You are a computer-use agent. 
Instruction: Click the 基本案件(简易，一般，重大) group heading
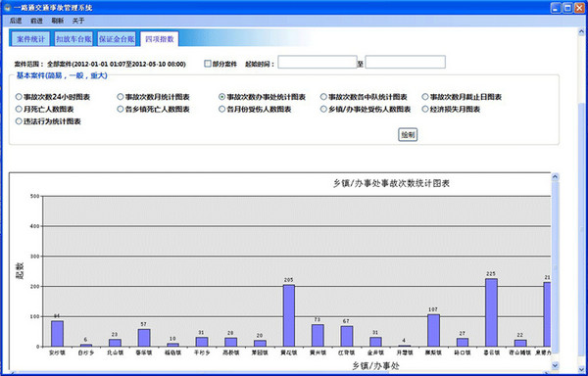pos(62,75)
